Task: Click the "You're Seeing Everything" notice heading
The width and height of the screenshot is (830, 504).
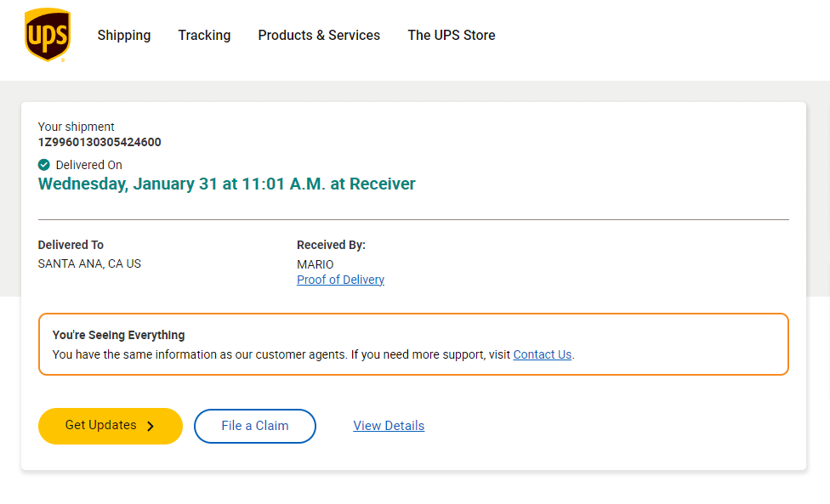Action: (x=118, y=336)
